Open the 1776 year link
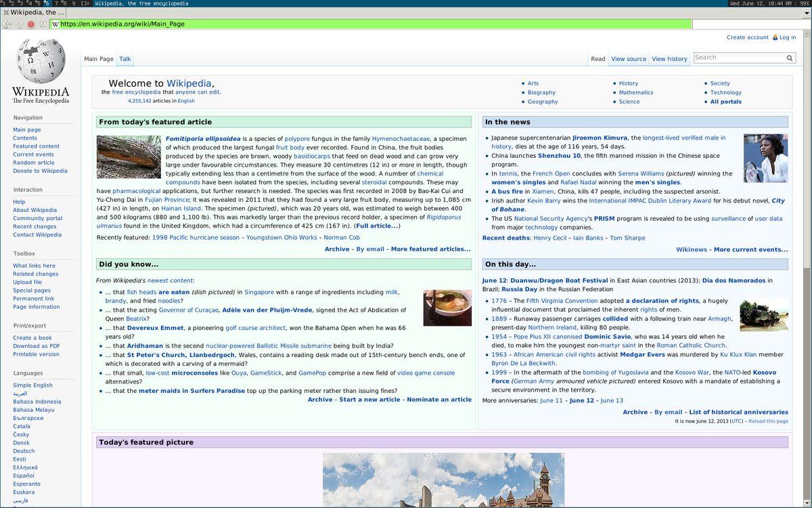Viewport: 812px width, 508px height. pos(499,301)
